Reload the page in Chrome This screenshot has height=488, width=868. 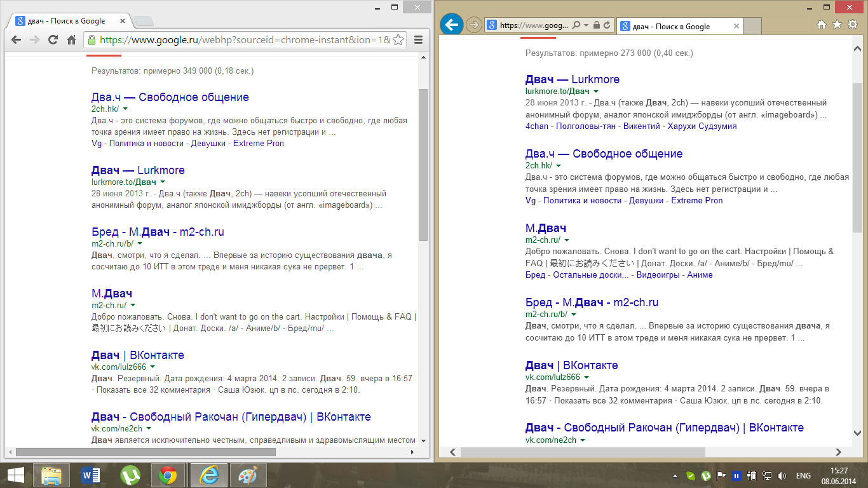click(53, 40)
